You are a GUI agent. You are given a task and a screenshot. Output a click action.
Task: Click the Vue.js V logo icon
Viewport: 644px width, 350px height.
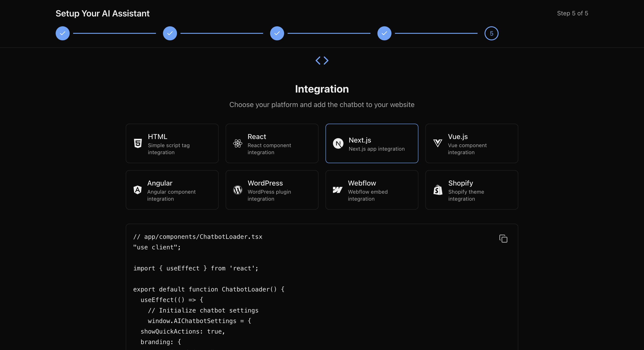[x=437, y=143]
